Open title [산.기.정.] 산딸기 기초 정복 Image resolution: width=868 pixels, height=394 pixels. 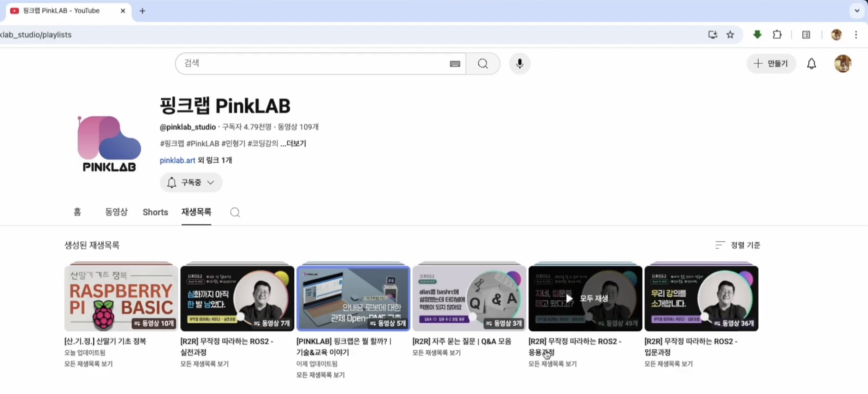105,341
